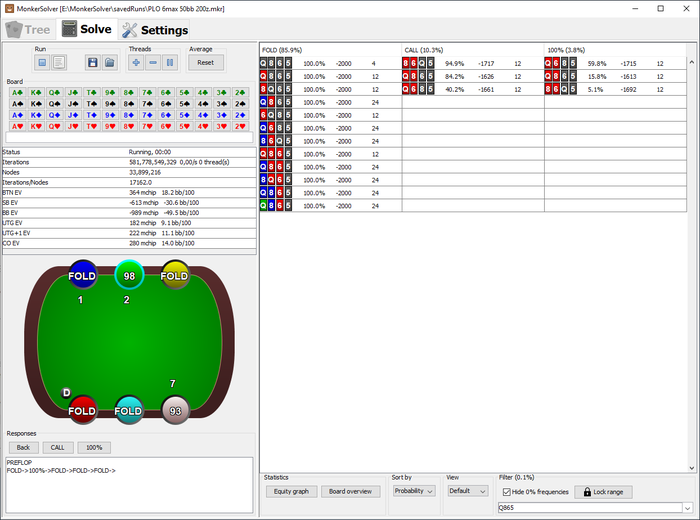Open the Board overview
The width and height of the screenshot is (700, 520).
350,491
